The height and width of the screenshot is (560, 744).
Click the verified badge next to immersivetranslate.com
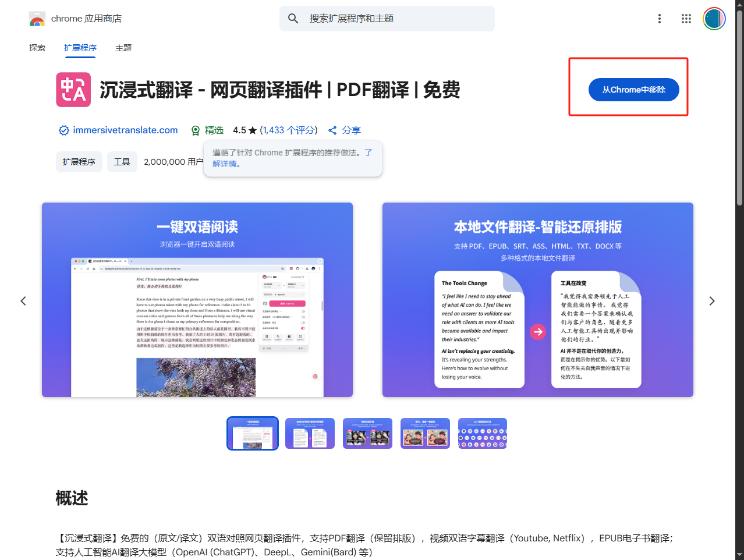pos(64,130)
